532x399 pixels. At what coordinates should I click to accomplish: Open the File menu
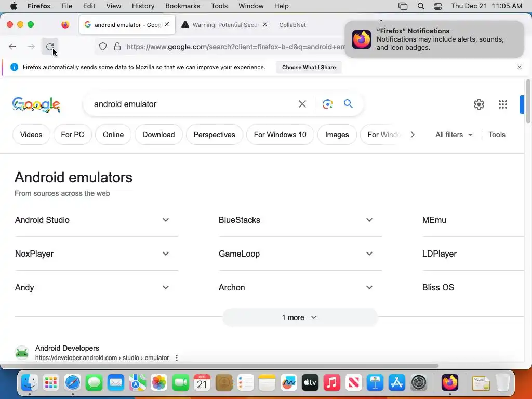(x=66, y=6)
